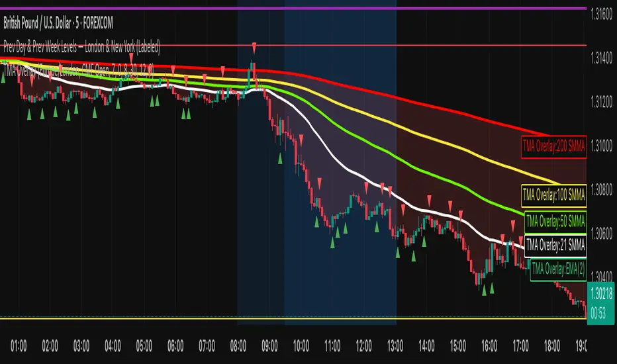Click the 02:00 time axis label
This screenshot has height=364, width=617.
tap(50, 346)
